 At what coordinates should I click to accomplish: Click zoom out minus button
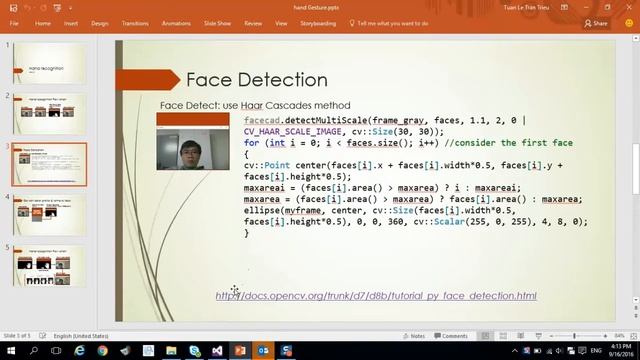pyautogui.click(x=551, y=336)
